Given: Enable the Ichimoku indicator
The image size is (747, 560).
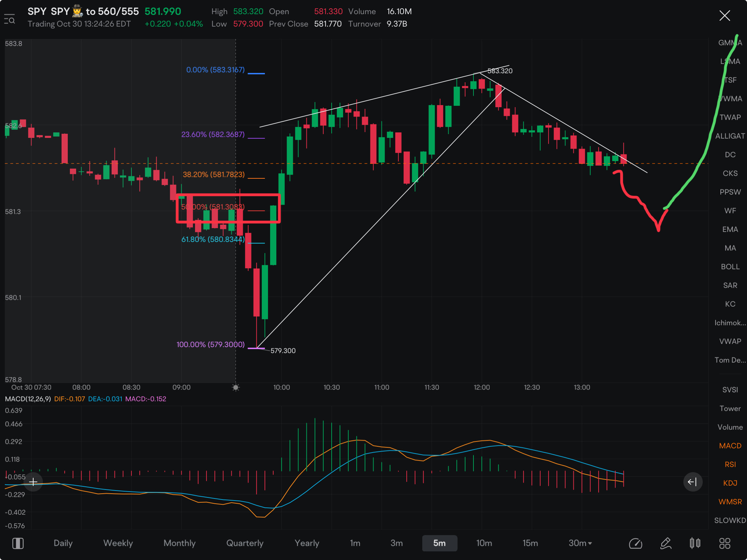Looking at the screenshot, I should pyautogui.click(x=730, y=323).
